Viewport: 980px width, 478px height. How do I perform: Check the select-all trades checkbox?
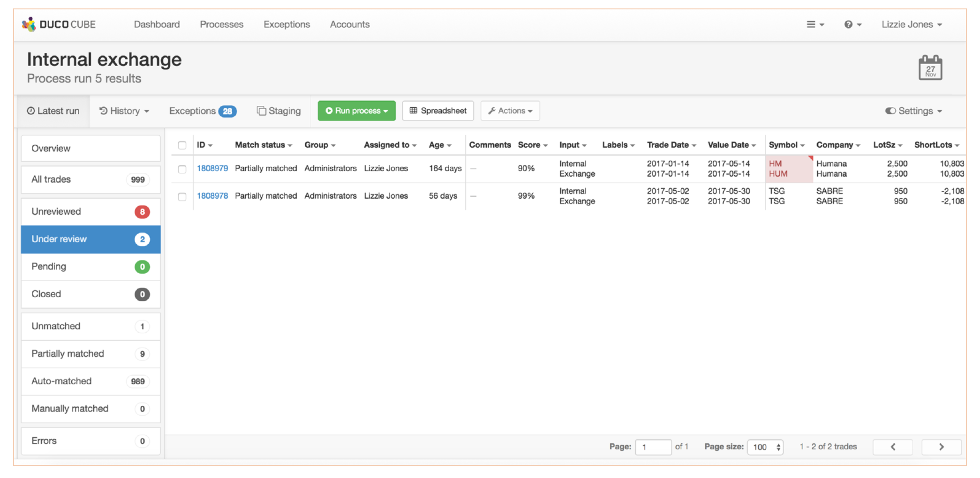click(x=182, y=145)
